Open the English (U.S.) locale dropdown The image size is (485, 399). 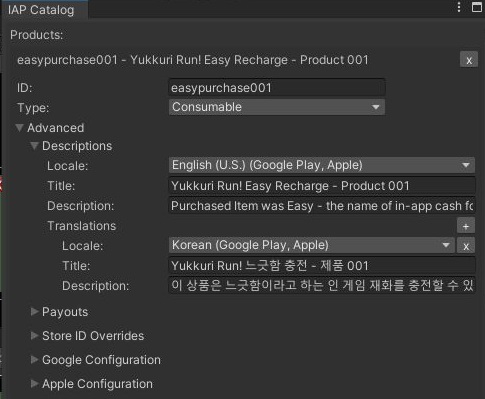322,165
